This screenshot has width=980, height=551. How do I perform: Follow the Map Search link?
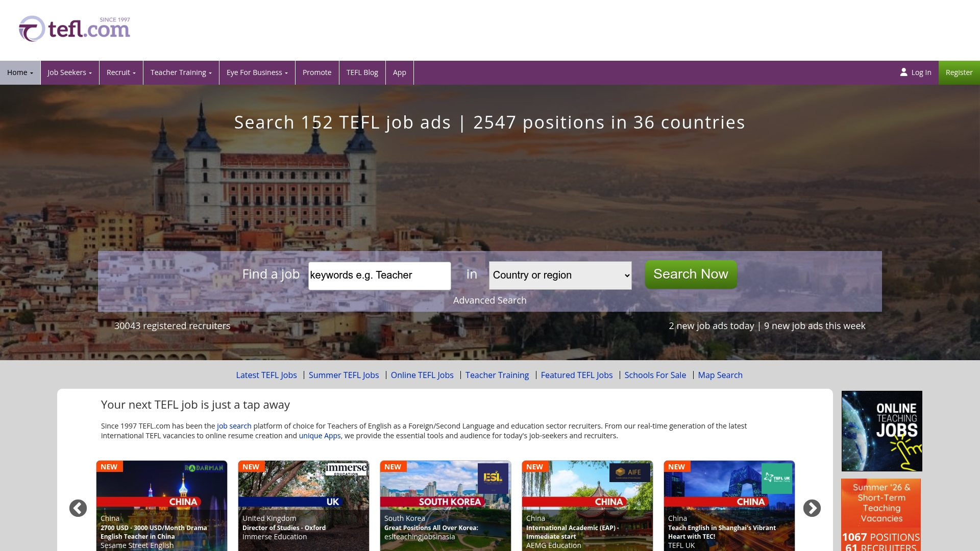(x=720, y=375)
